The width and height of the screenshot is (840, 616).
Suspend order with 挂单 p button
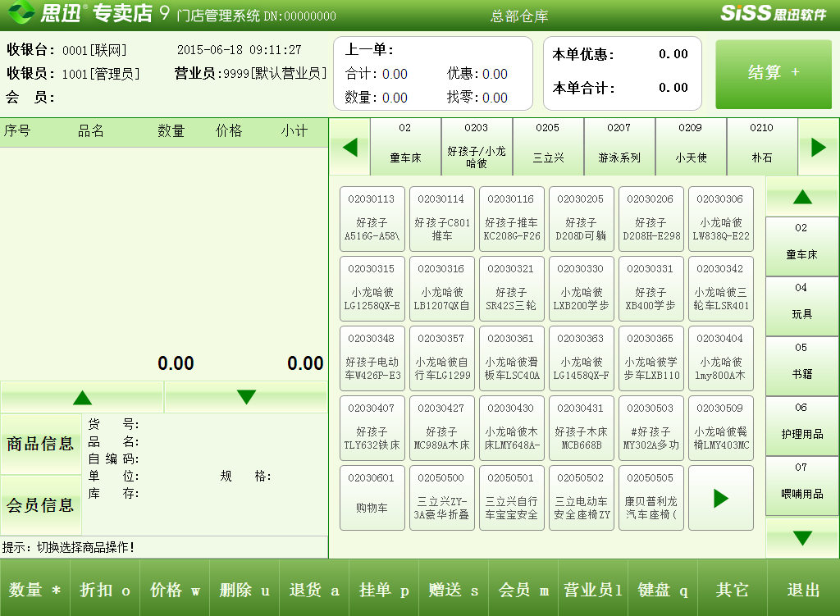384,590
